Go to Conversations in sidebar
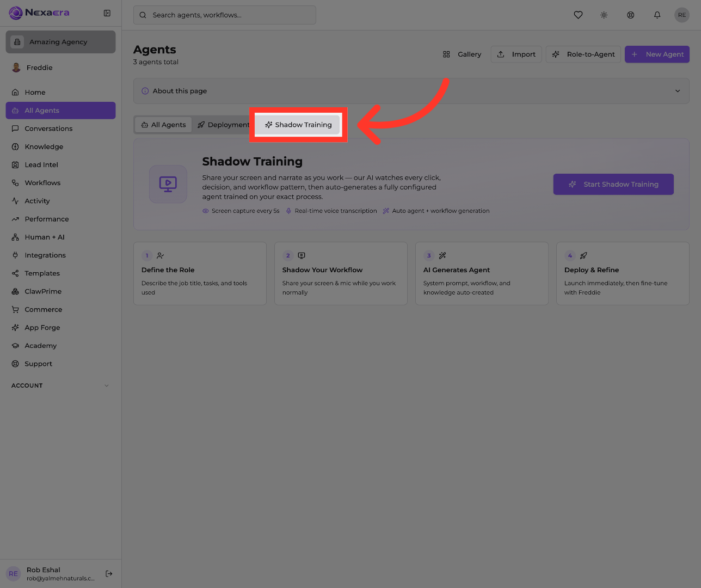 coord(60,128)
